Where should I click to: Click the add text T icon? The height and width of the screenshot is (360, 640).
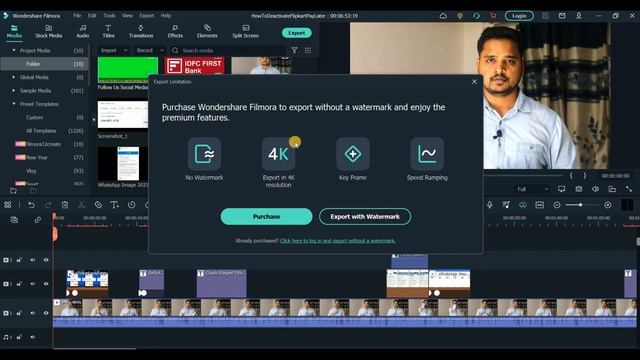pos(115,205)
